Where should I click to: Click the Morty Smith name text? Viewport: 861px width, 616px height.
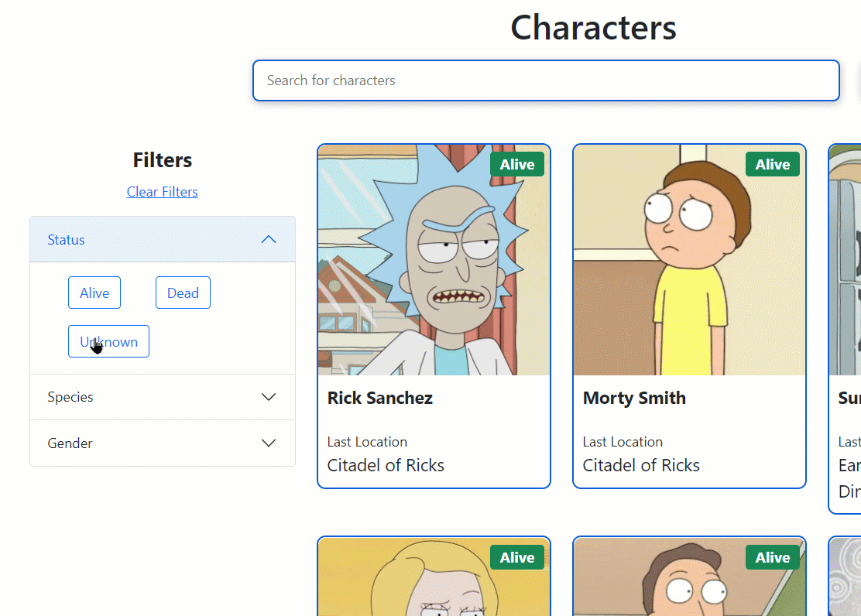pyautogui.click(x=634, y=398)
